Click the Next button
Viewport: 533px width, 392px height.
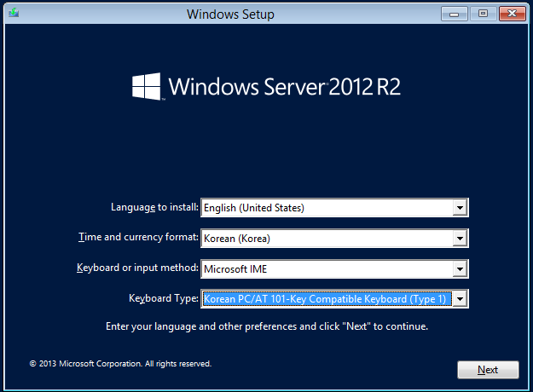pos(488,370)
